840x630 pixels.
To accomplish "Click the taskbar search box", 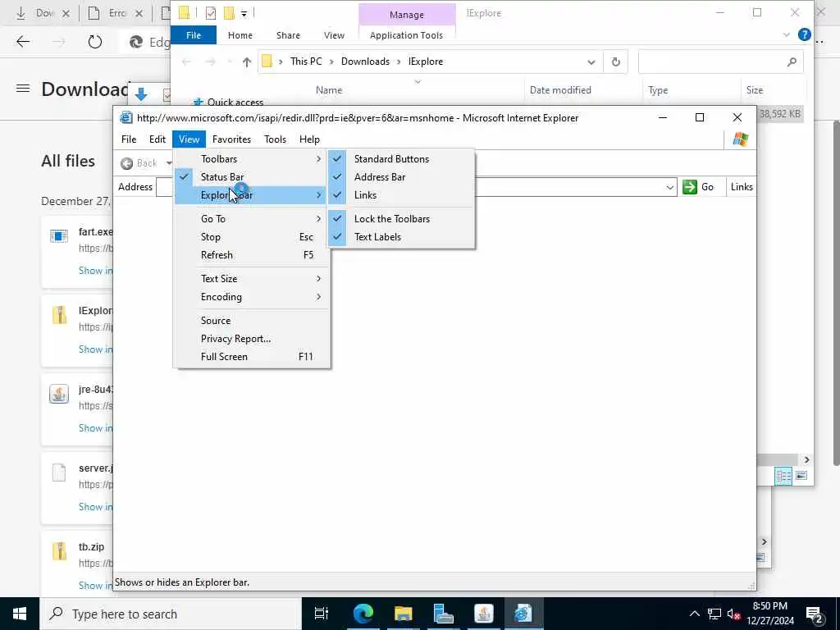I will [x=171, y=614].
